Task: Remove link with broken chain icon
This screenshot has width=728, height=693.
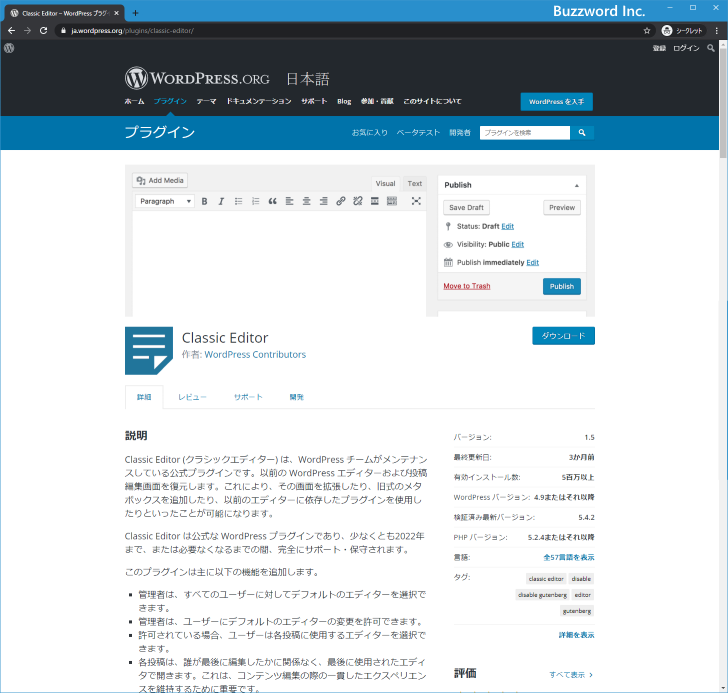Action: [x=358, y=201]
